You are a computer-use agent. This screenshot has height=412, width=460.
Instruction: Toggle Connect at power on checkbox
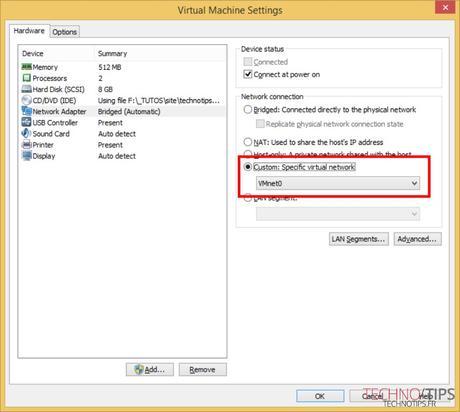click(248, 74)
